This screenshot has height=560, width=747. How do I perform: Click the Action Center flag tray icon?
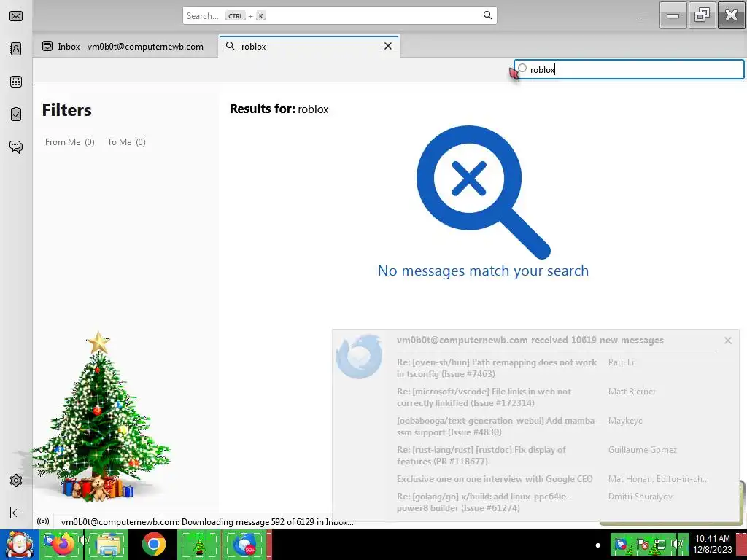coord(642,544)
